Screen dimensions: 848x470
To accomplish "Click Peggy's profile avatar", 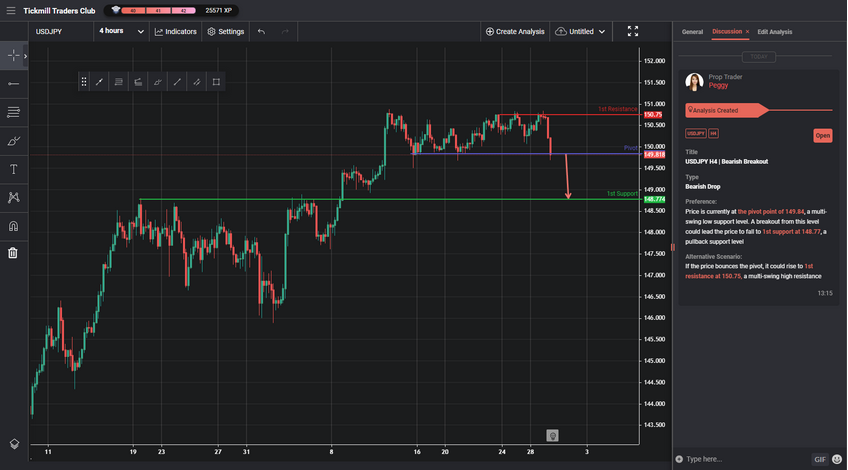I will (694, 82).
